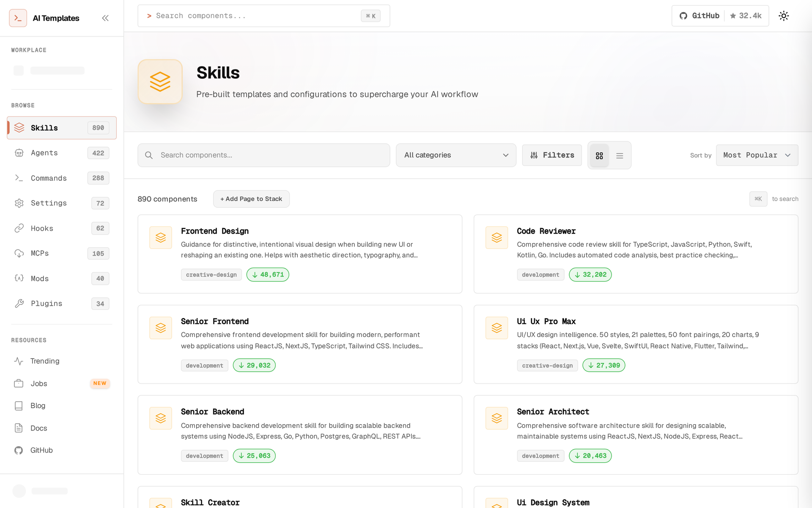Open Commands section in sidebar
This screenshot has height=508, width=812.
pos(62,178)
